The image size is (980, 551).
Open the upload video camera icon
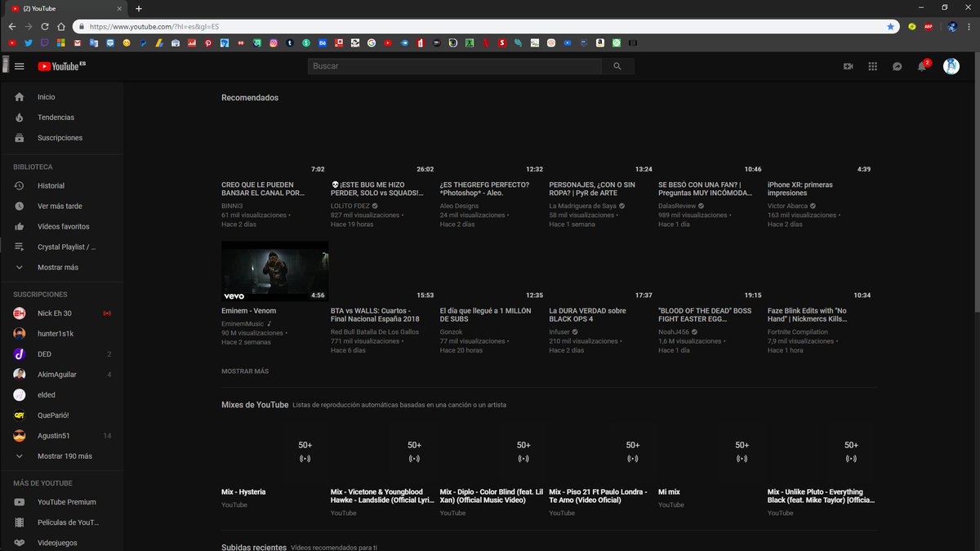(x=848, y=66)
